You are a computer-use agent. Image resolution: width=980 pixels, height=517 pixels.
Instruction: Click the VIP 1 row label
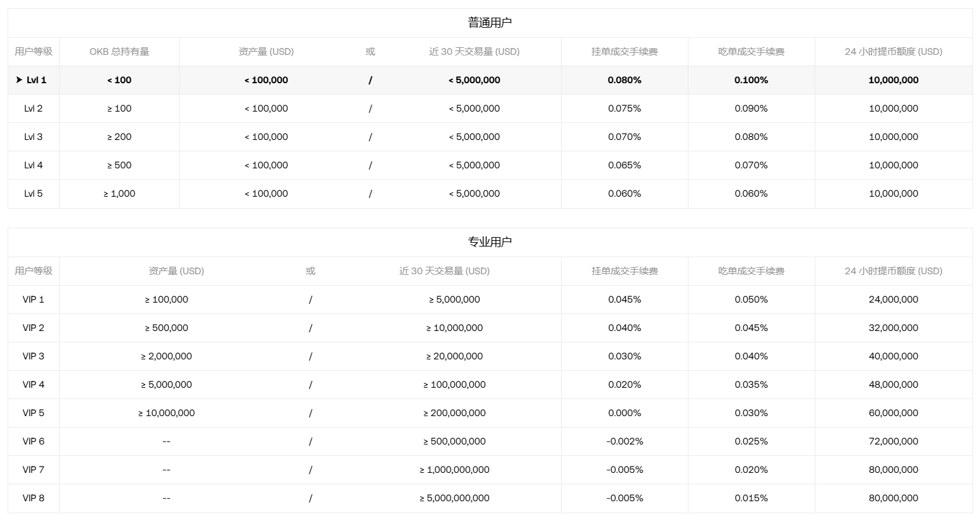[x=33, y=299]
